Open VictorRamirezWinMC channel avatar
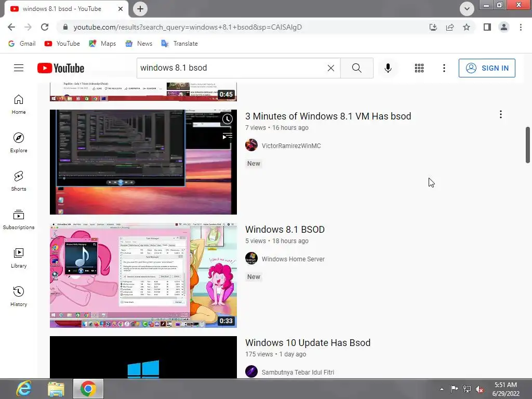532x399 pixels. pyautogui.click(x=251, y=145)
